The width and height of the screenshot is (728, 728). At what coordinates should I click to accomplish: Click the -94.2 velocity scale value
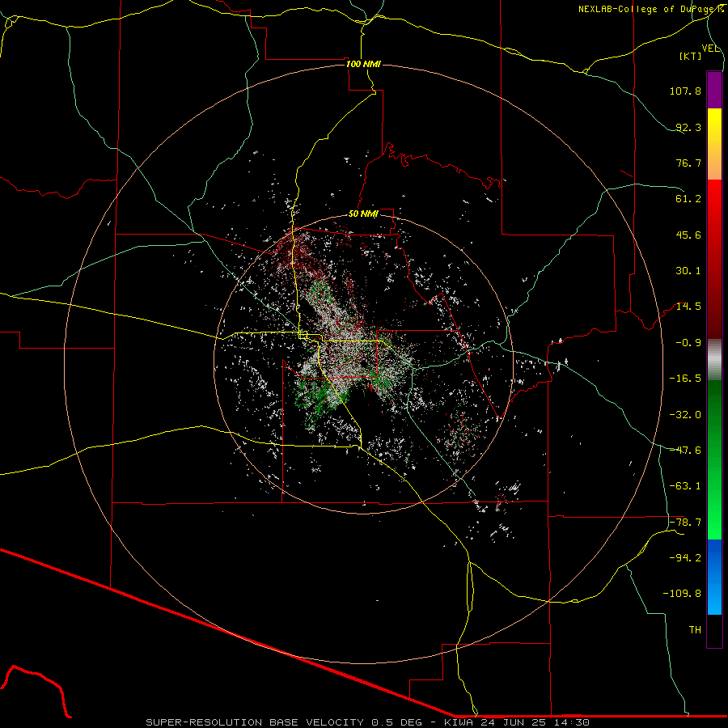click(x=685, y=558)
